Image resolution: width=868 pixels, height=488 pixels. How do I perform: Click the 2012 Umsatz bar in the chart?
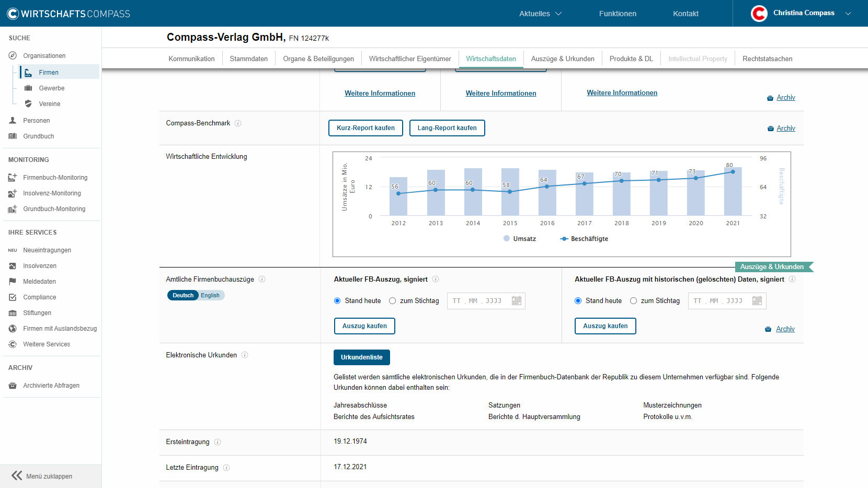(398, 196)
